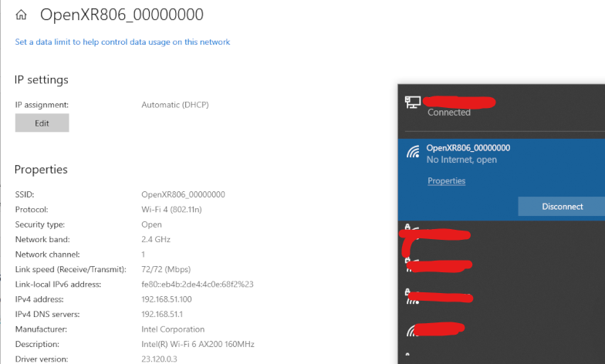Viewport: 605px width, 364px height.
Task: Select the unsecured Wi-Fi network at the bottom of the flyout
Action: (x=435, y=329)
